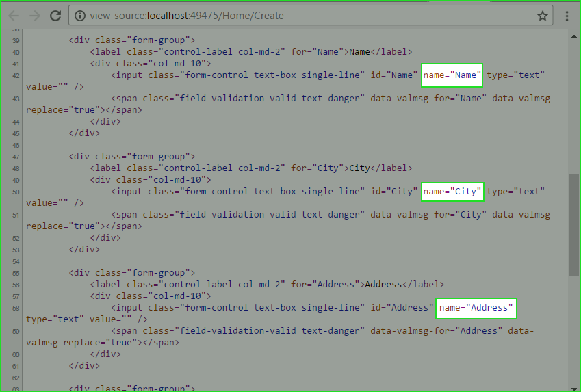Click the col-md-10 div on line 57
This screenshot has height=392, width=581.
pos(151,296)
